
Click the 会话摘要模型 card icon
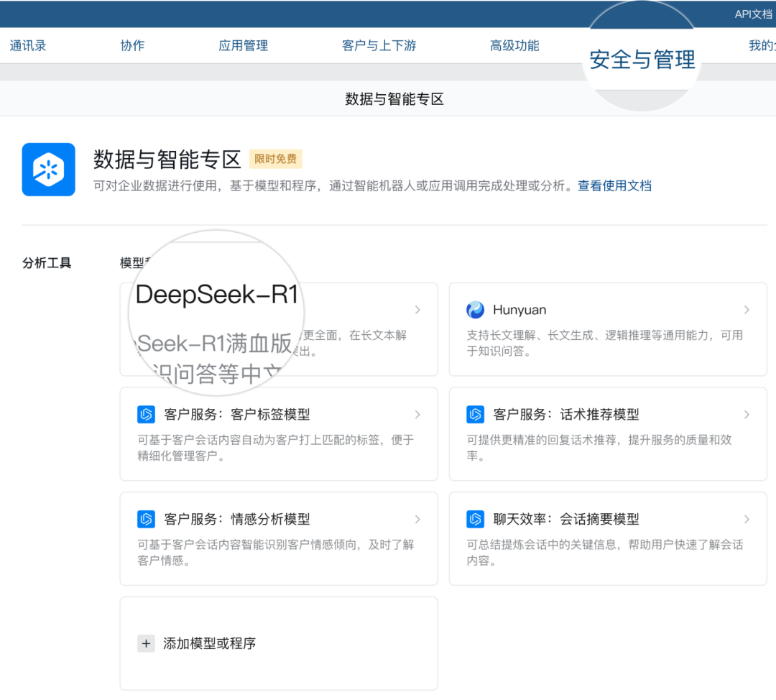475,520
